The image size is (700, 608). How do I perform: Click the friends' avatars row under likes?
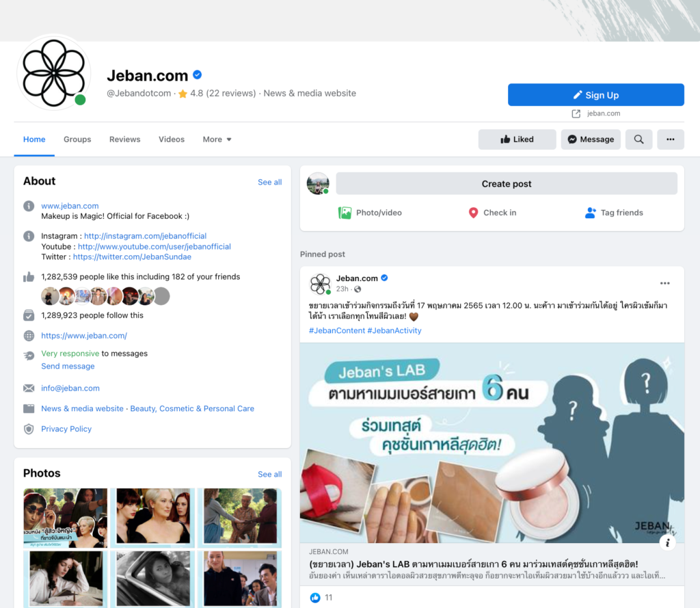(105, 295)
